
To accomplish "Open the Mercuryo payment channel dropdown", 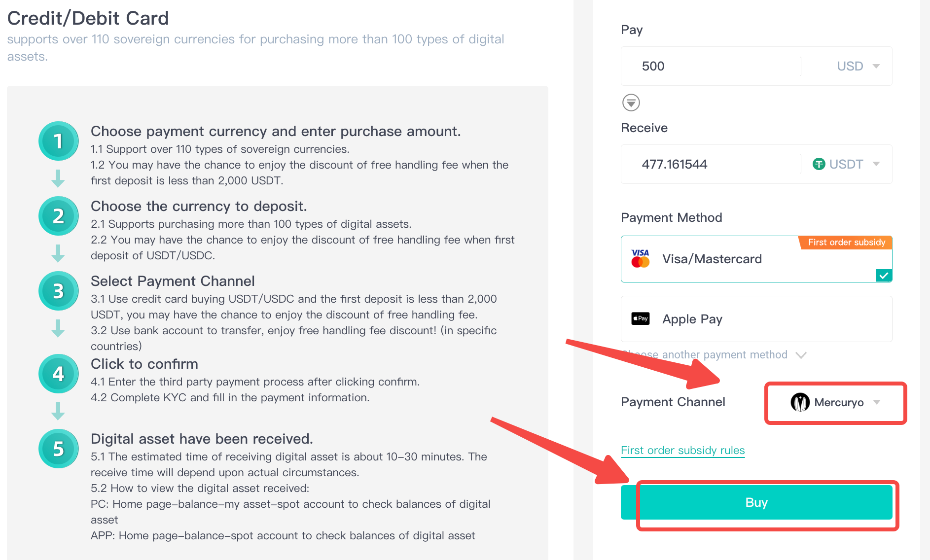I will pyautogui.click(x=835, y=402).
